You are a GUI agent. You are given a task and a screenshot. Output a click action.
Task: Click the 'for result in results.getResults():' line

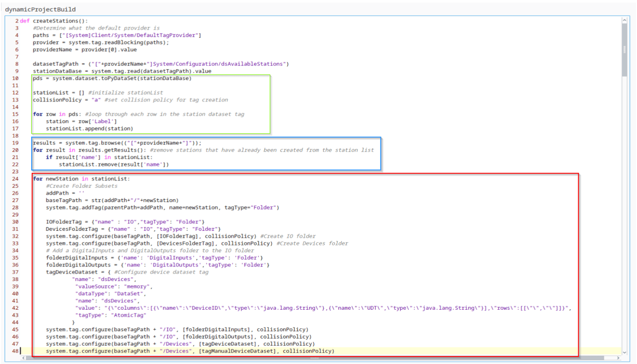point(203,150)
